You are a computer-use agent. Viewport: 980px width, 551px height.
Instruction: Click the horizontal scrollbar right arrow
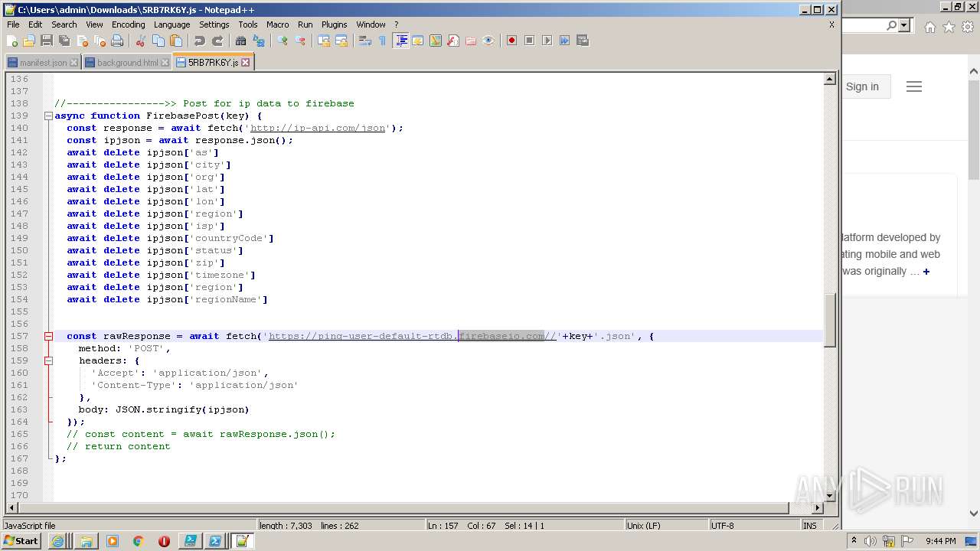818,507
